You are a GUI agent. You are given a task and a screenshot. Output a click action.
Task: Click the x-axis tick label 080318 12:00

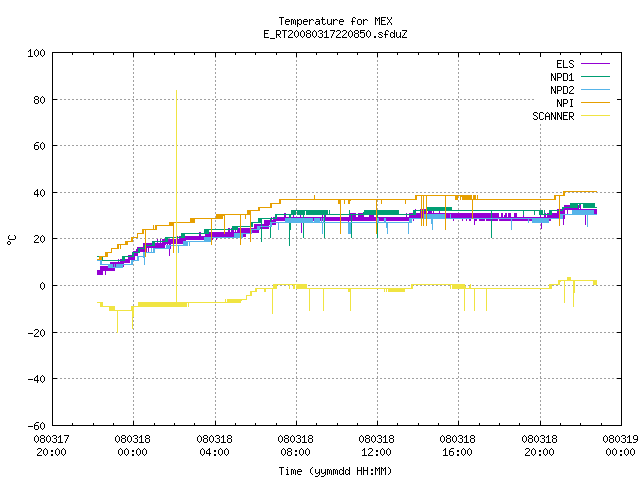pyautogui.click(x=376, y=446)
